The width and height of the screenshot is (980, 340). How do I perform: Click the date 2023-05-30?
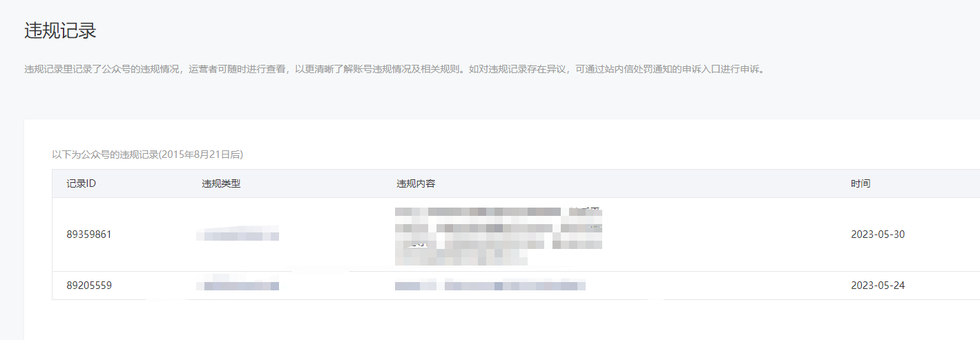[878, 234]
